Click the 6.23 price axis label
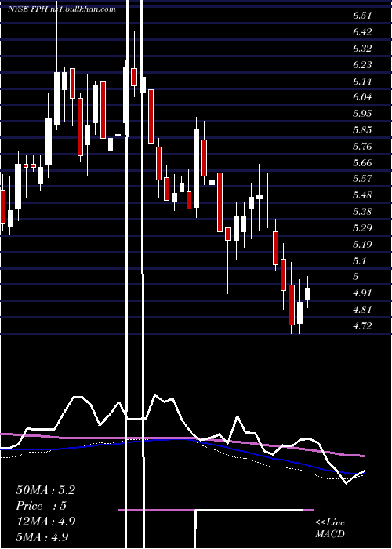This screenshot has height=549, width=392. pyautogui.click(x=362, y=65)
